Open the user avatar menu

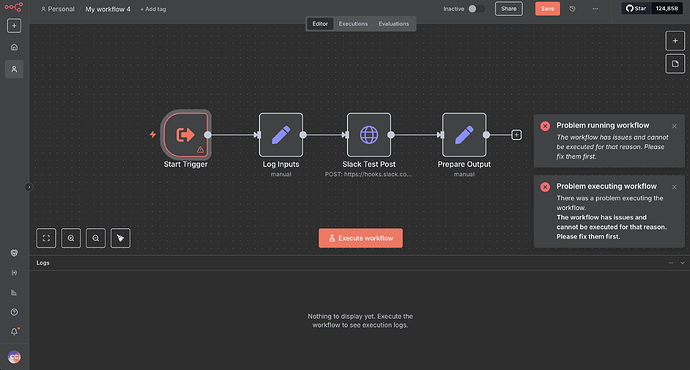[x=14, y=357]
